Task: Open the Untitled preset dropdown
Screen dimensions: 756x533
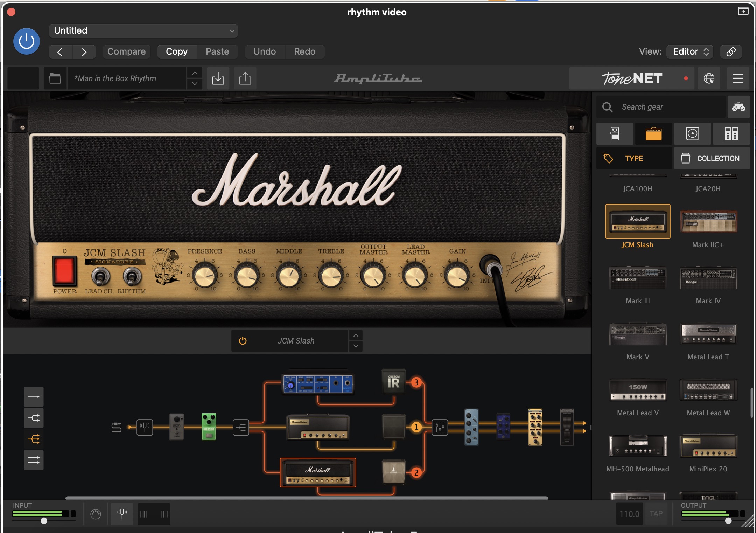Action: click(x=143, y=31)
